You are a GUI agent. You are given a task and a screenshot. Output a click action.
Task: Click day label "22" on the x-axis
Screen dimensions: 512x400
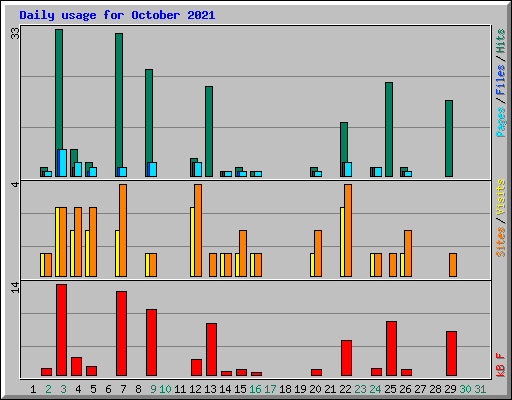click(345, 389)
